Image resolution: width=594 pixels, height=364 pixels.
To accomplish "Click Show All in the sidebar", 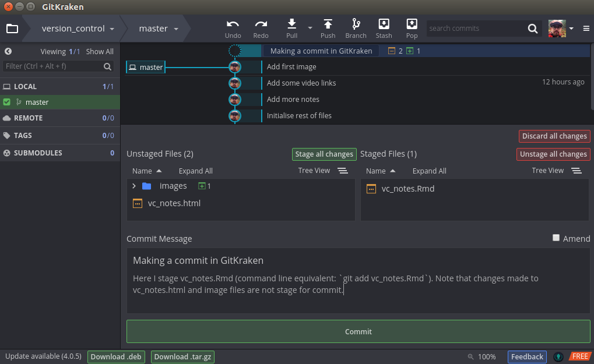I will pyautogui.click(x=100, y=51).
